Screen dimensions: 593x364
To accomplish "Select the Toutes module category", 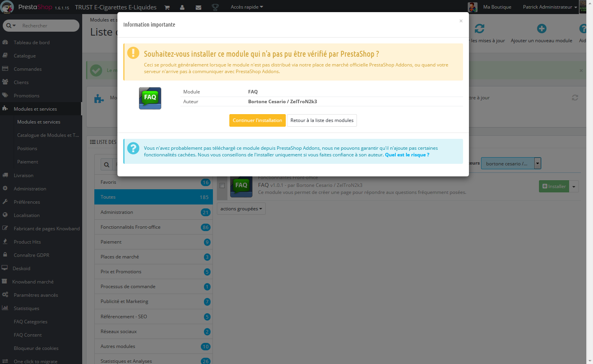I will pos(153,197).
